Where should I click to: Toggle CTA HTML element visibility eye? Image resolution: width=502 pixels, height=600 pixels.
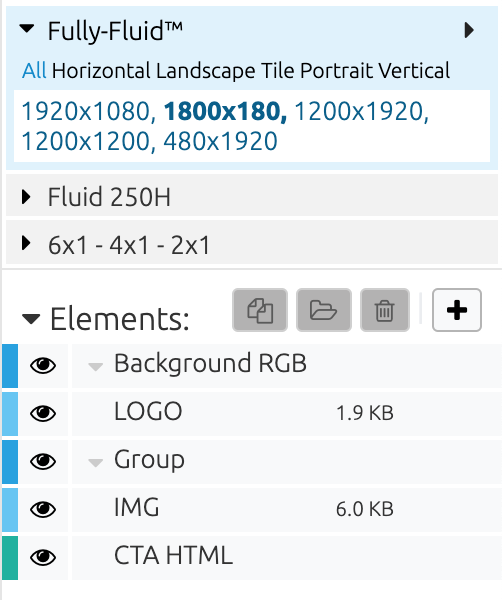tap(43, 557)
